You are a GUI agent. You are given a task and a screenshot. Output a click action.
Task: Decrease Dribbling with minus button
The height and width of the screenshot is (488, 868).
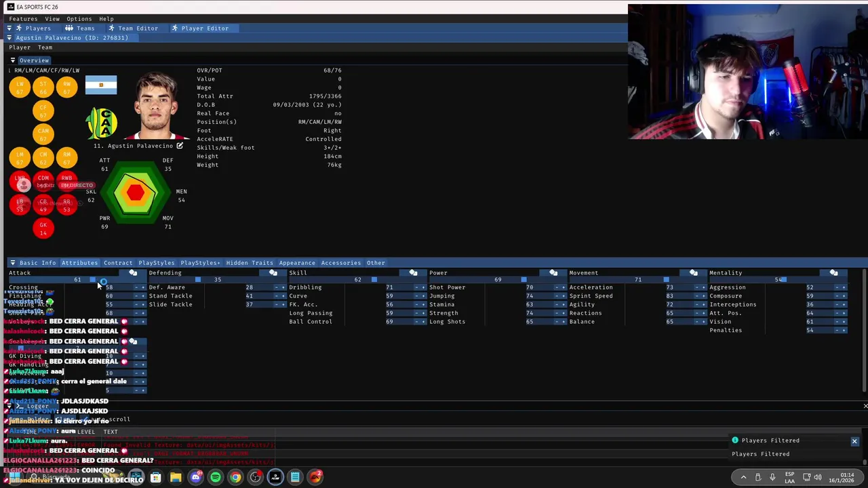coord(417,287)
